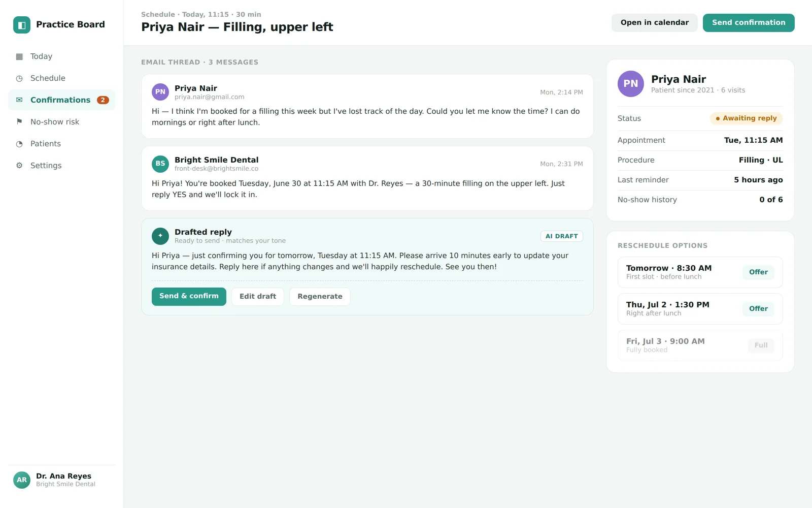Regenerate the AI draft reply

(320, 297)
